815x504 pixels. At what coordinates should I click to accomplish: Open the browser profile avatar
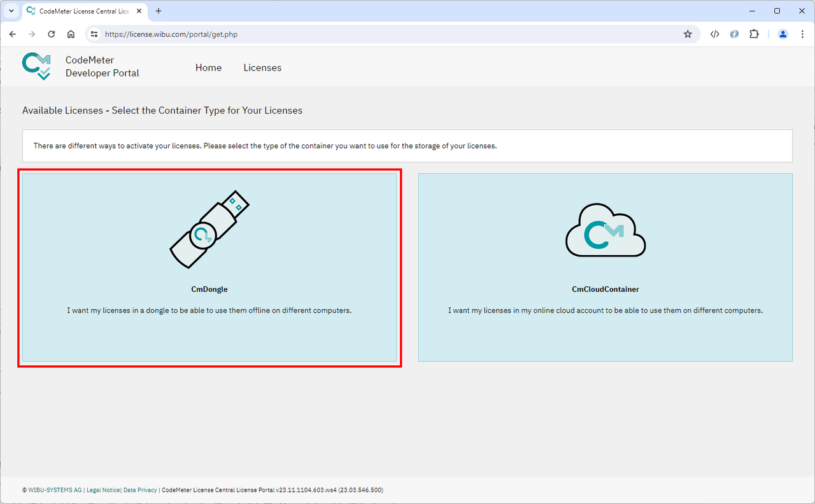coord(783,34)
